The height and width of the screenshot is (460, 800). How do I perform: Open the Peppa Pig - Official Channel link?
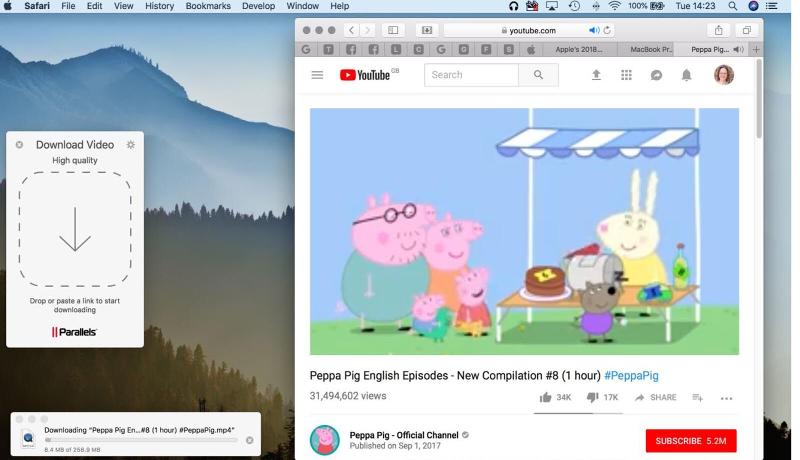coord(404,435)
